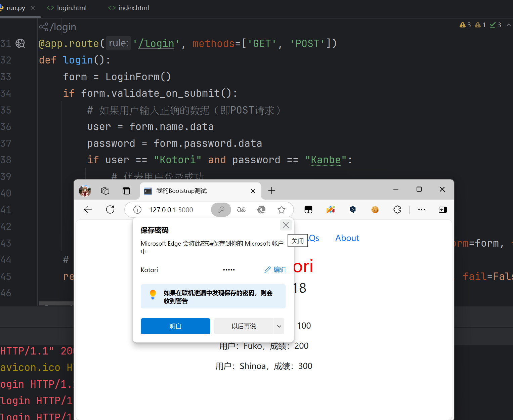The height and width of the screenshot is (420, 513).
Task: Click the browser back arrow
Action: click(x=88, y=210)
